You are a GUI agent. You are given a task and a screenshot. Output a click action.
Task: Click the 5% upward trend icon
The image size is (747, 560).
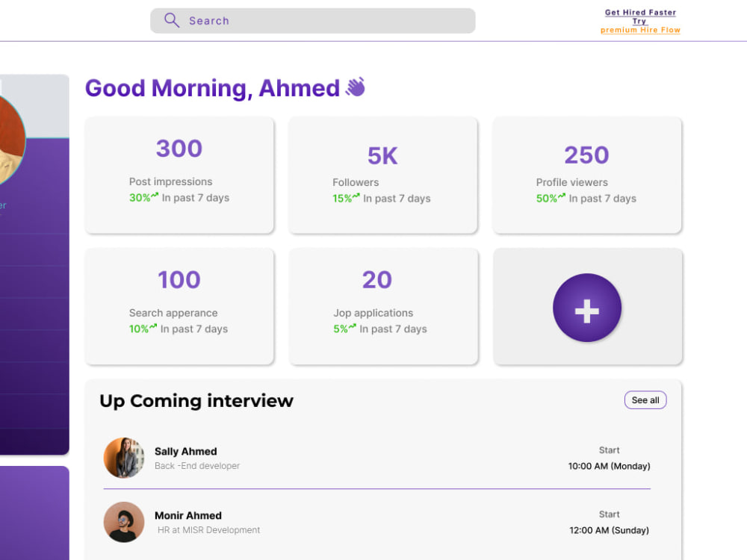pos(352,326)
